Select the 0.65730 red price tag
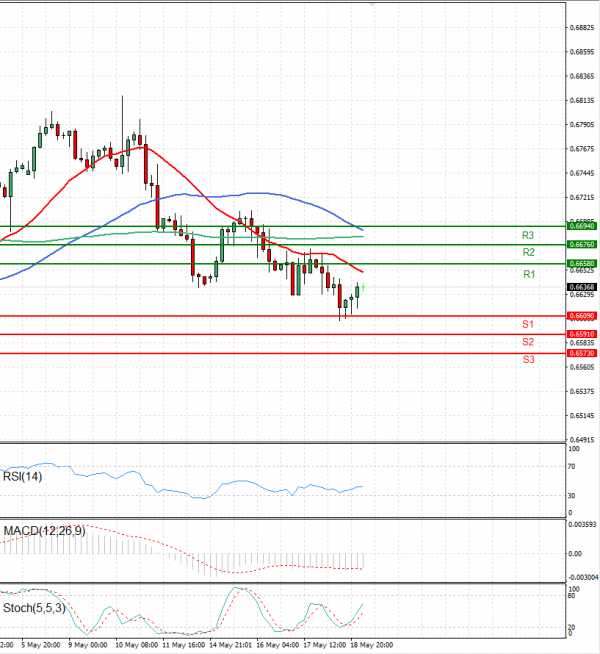 [582, 353]
